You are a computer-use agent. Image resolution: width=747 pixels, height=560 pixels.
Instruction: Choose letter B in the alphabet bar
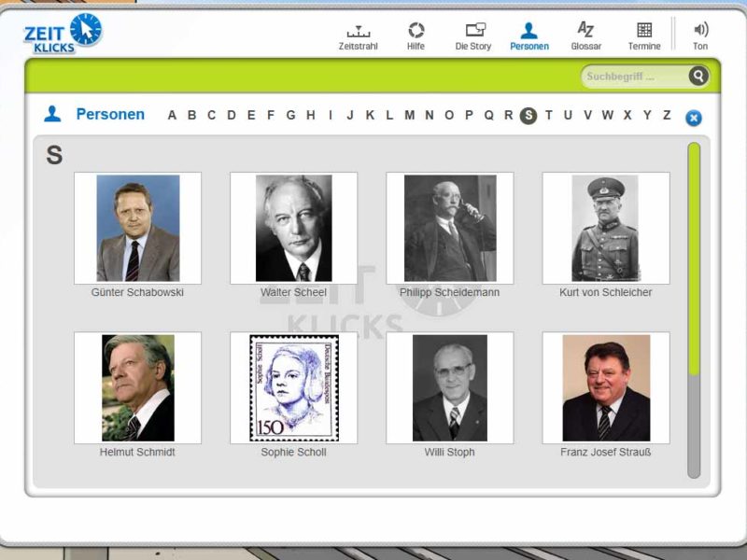(192, 115)
